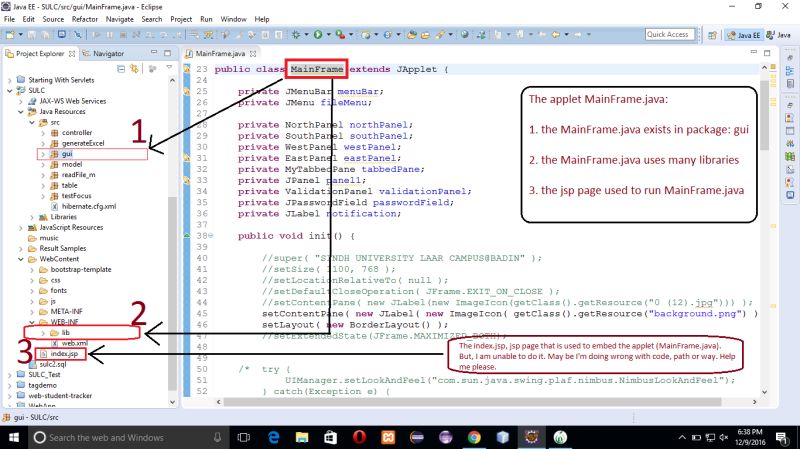Click the yellow Back navigation arrow
The height and width of the screenshot is (449, 800).
556,35
